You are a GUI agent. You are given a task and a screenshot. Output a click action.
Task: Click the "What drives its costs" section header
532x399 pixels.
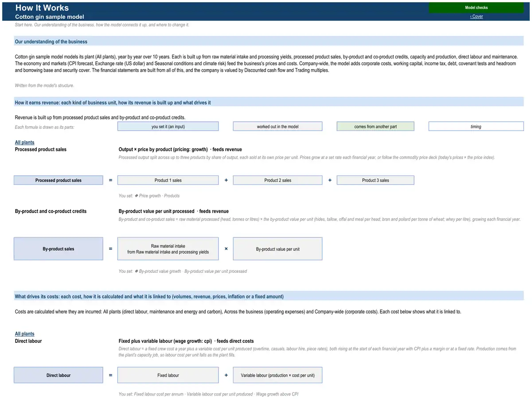click(269, 297)
